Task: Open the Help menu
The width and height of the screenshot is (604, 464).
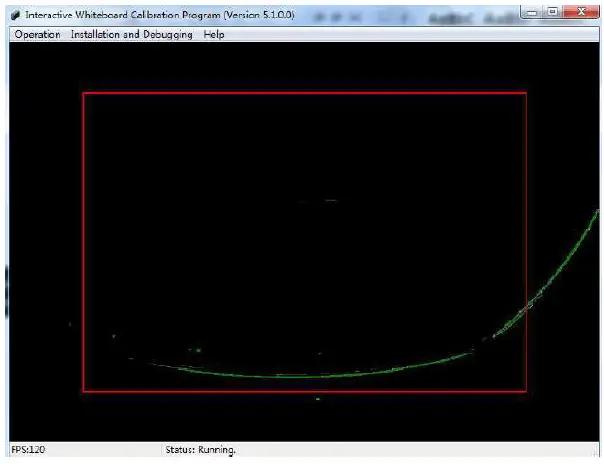Action: tap(214, 35)
